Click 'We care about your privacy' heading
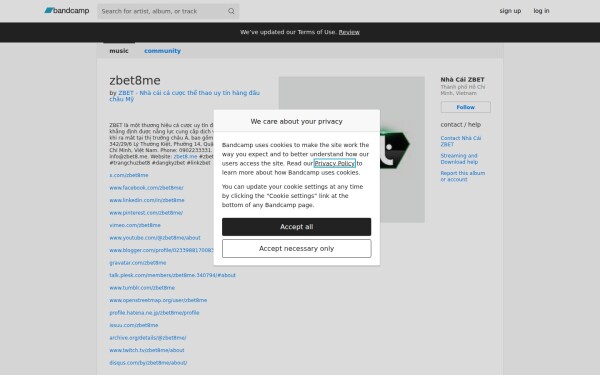Image resolution: width=600 pixels, height=375 pixels. pos(297,121)
